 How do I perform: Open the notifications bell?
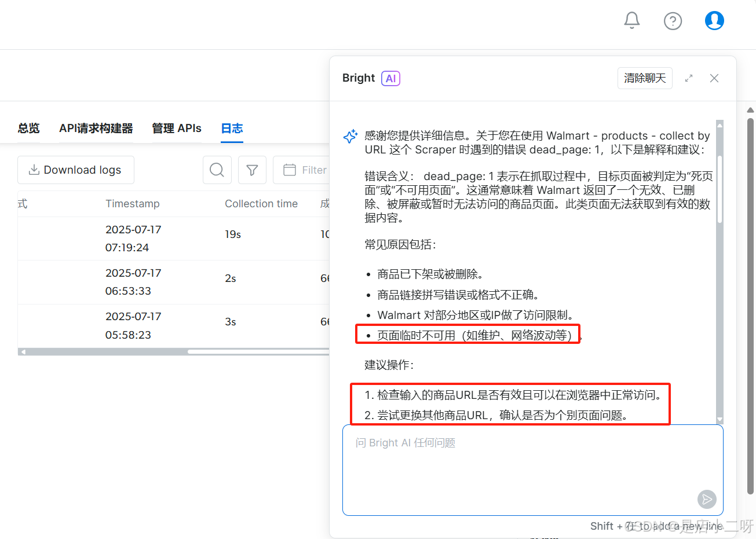631,21
